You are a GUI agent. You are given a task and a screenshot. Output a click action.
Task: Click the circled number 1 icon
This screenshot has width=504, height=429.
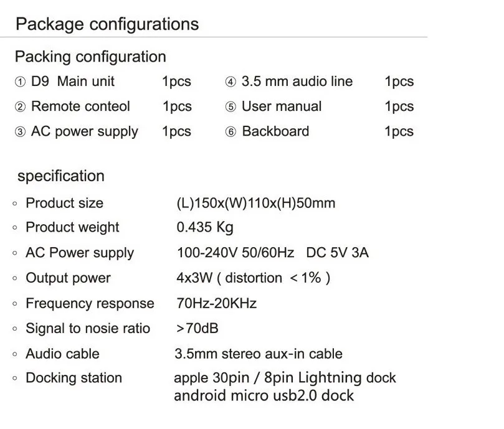(x=20, y=82)
